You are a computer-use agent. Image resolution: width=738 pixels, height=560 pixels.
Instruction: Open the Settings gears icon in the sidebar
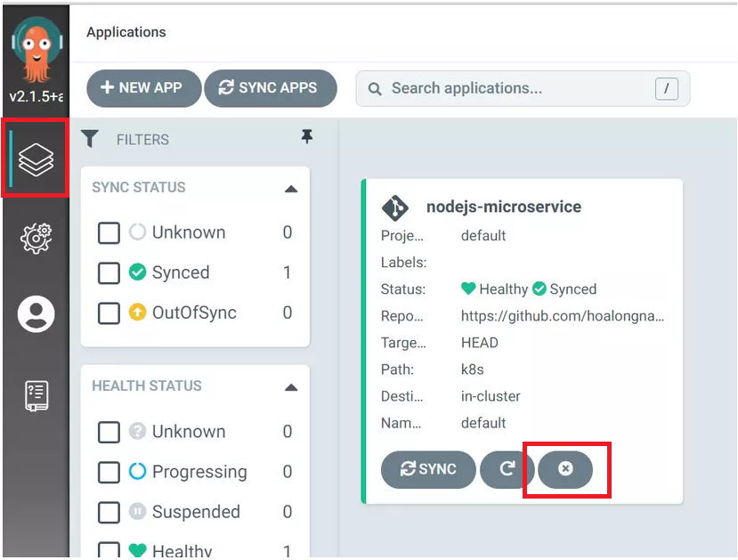pos(36,238)
